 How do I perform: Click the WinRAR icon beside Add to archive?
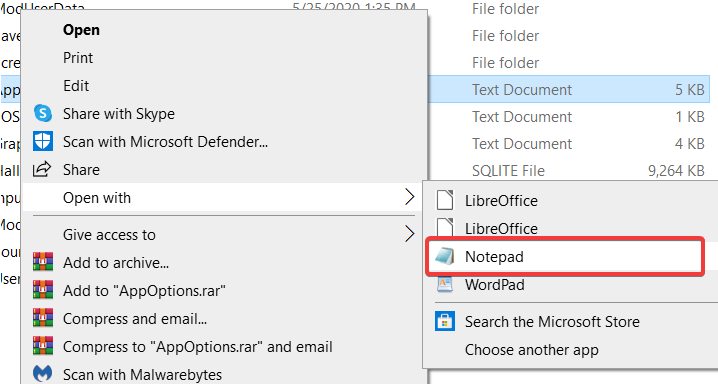coord(43,262)
